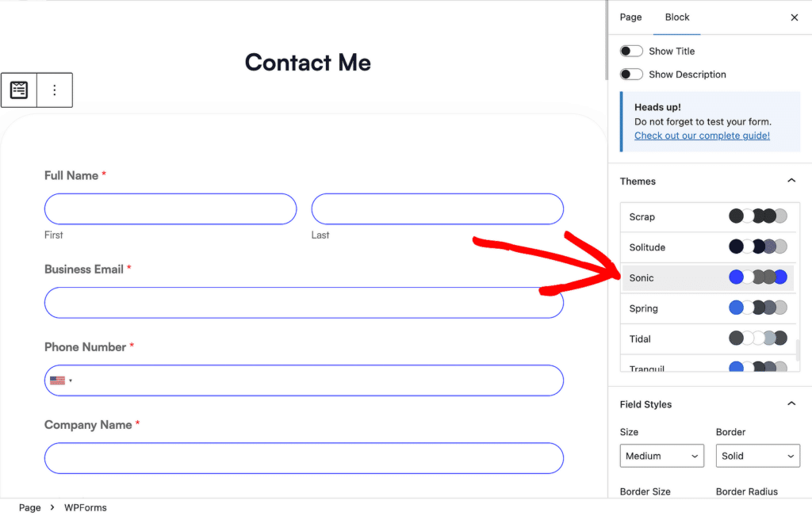
Task: Open the 'Check out our complete guide!' link
Action: coord(702,136)
